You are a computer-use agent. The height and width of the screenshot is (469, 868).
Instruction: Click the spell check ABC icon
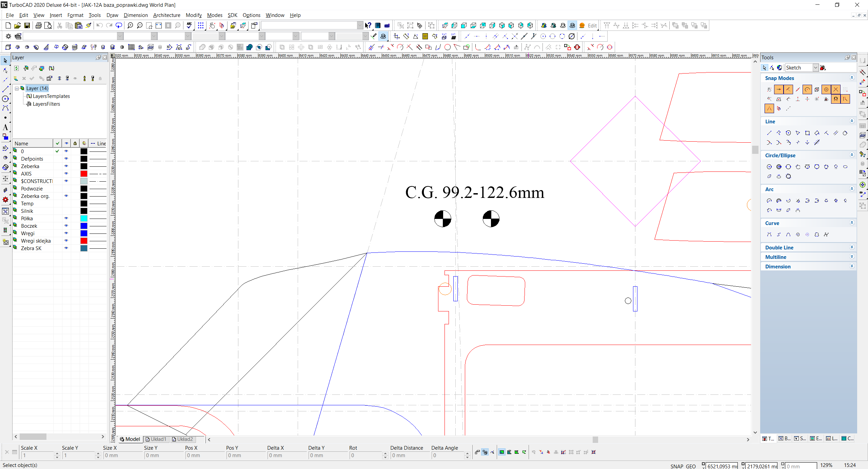(x=189, y=25)
